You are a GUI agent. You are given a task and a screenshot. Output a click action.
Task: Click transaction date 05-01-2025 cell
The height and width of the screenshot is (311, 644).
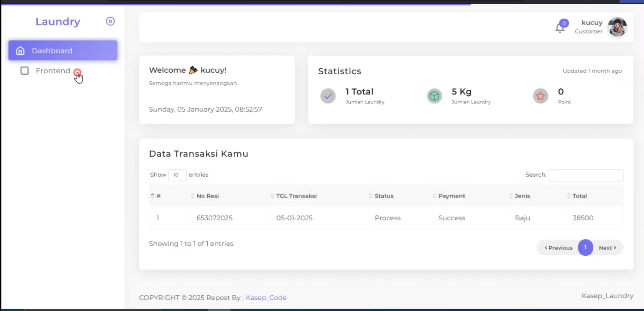(x=294, y=218)
